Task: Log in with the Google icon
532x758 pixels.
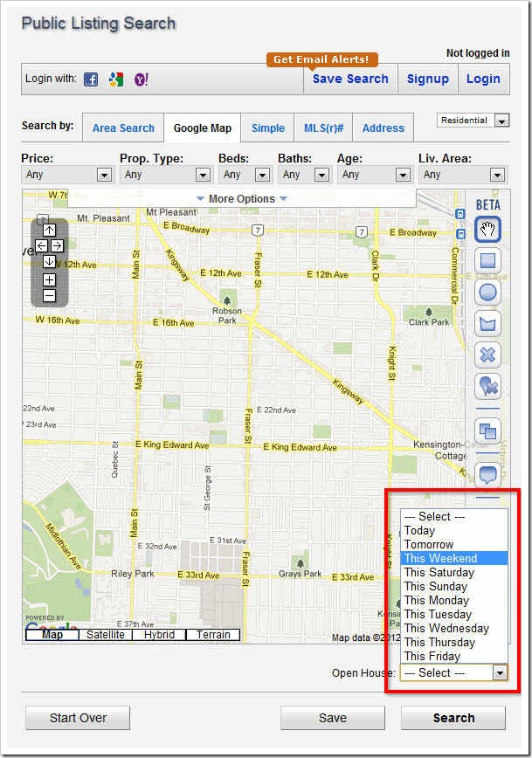Action: coord(116,79)
